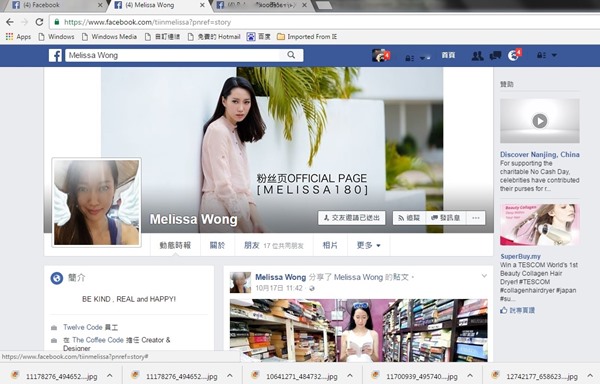Click the globe icon beside 簡介

point(57,278)
